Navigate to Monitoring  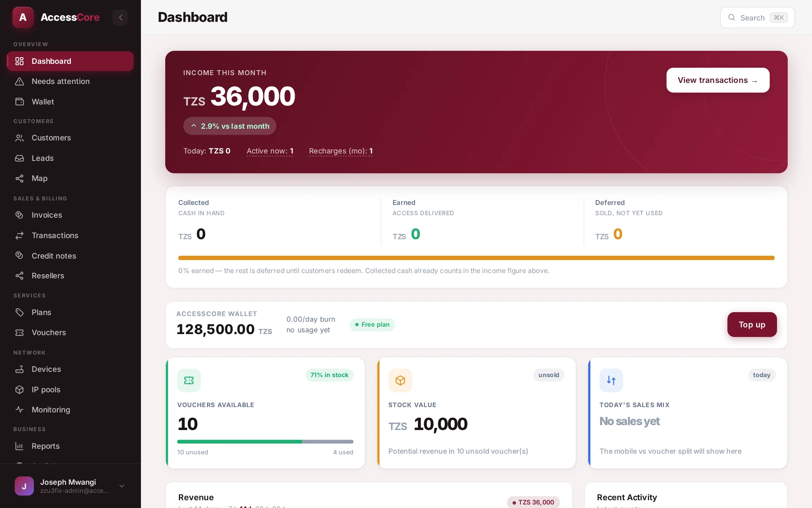[70, 410]
